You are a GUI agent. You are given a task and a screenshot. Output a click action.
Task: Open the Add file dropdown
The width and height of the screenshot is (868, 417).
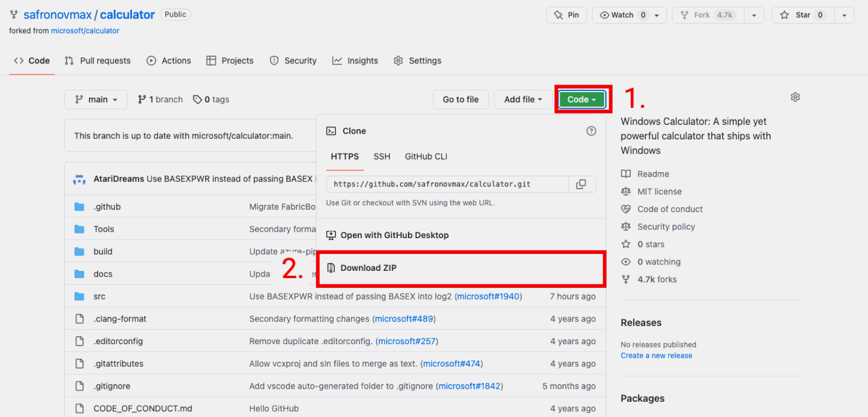[522, 99]
